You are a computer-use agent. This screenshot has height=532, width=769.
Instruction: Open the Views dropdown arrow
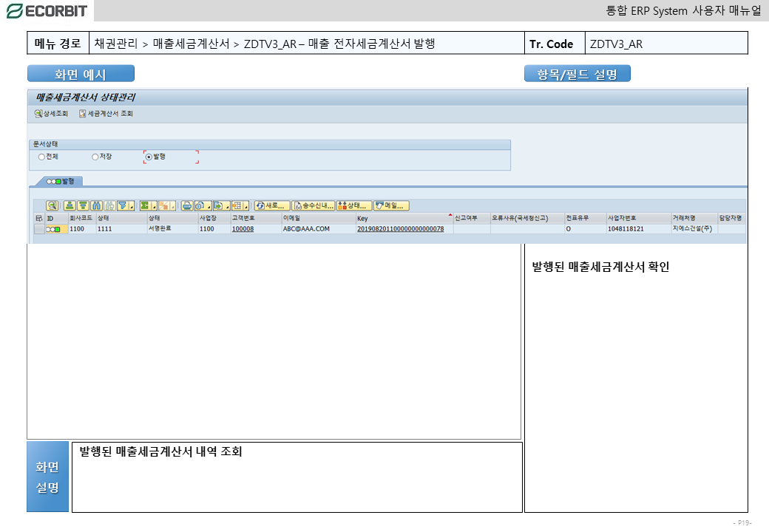tap(209, 205)
